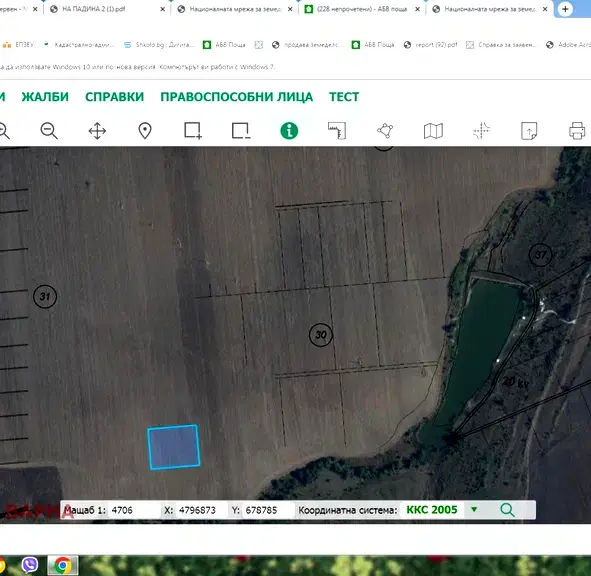Click the 20 kV label on the map
The height and width of the screenshot is (576, 591).
pos(516,382)
